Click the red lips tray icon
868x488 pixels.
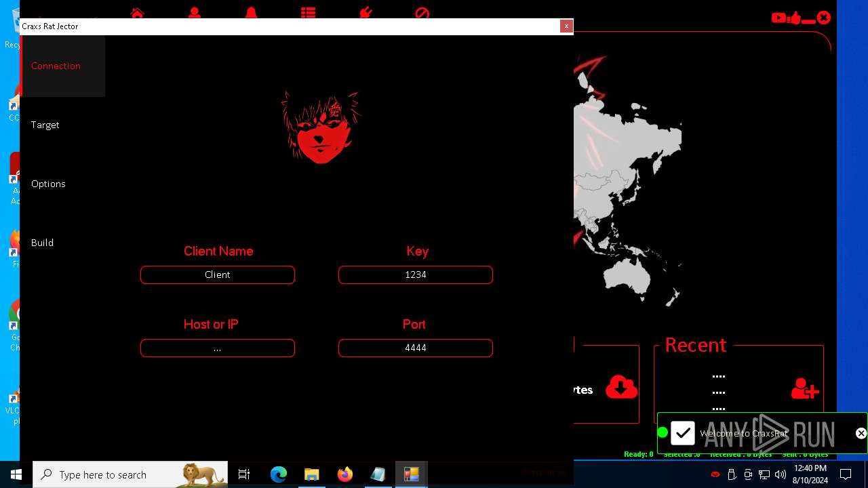[x=715, y=474]
